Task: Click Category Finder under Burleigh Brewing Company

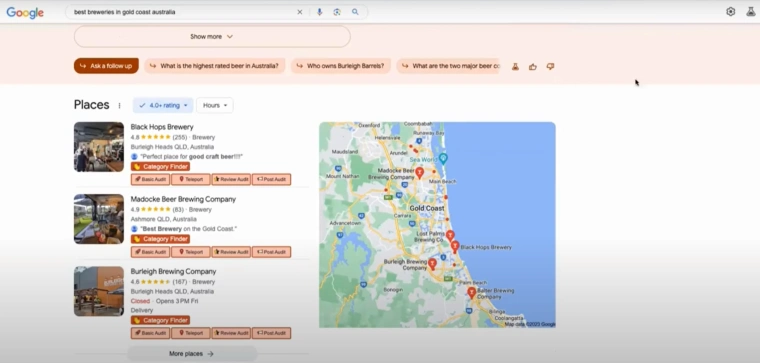Action: click(x=160, y=320)
